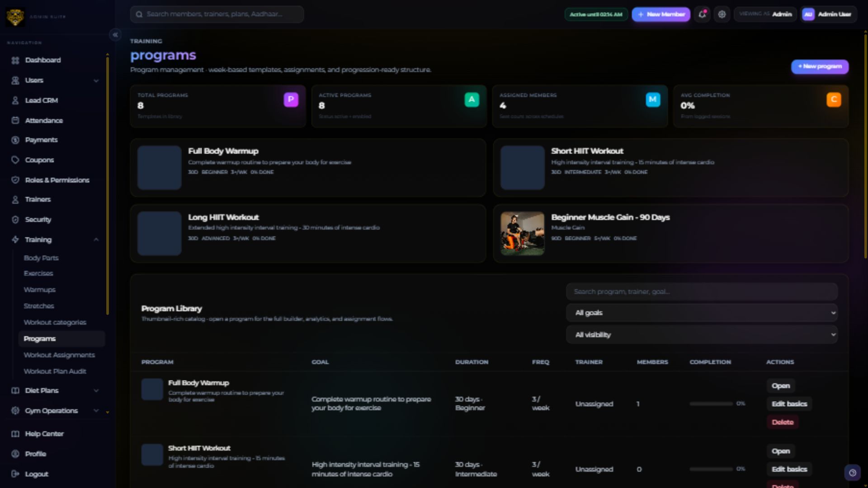Click the Lead CRM person icon
The height and width of the screenshot is (488, 868).
coord(15,100)
